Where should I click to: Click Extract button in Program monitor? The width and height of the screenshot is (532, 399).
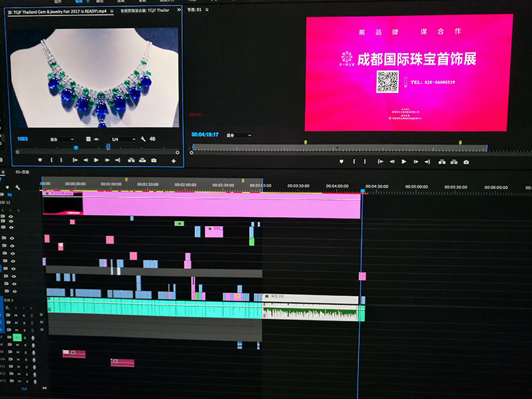pos(454,162)
